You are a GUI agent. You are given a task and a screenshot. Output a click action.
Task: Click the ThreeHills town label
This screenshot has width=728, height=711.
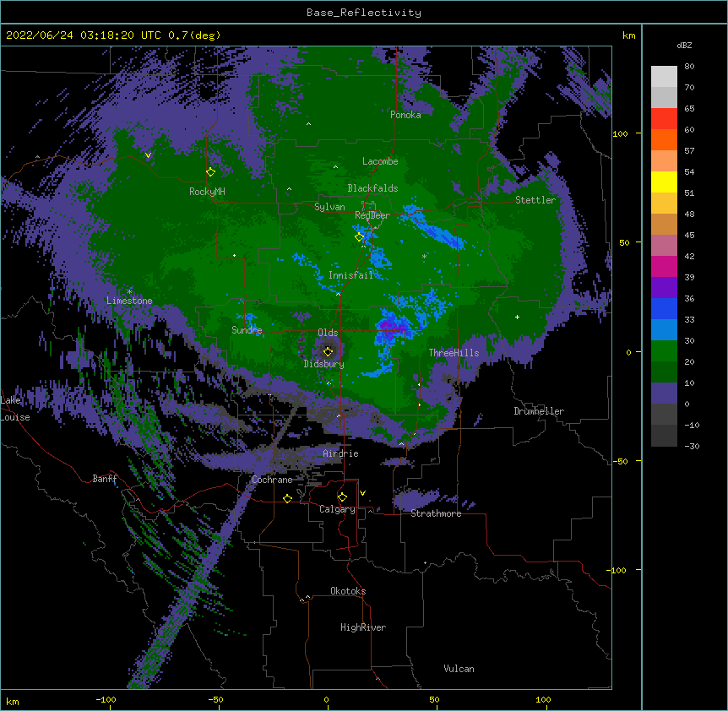coord(454,353)
